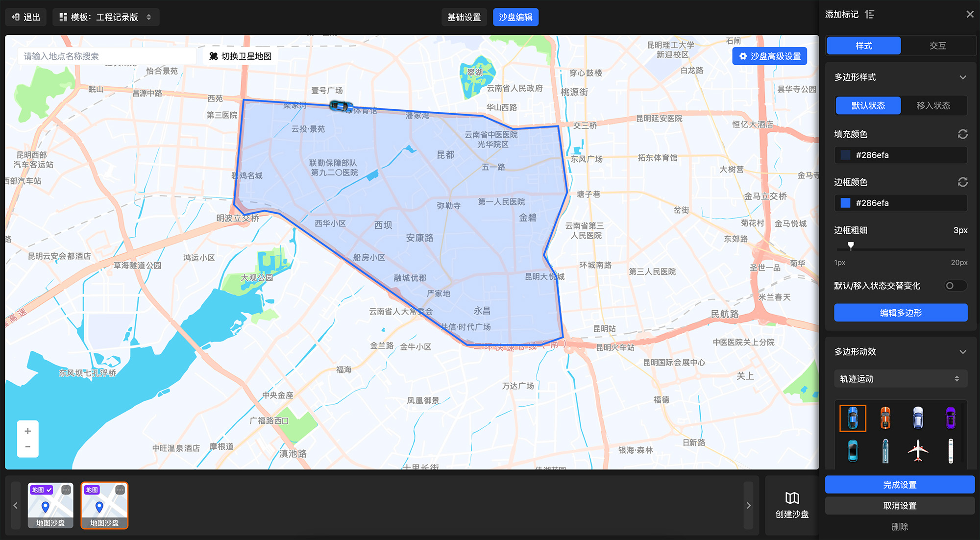Open the 基础设置 tab

pos(464,17)
